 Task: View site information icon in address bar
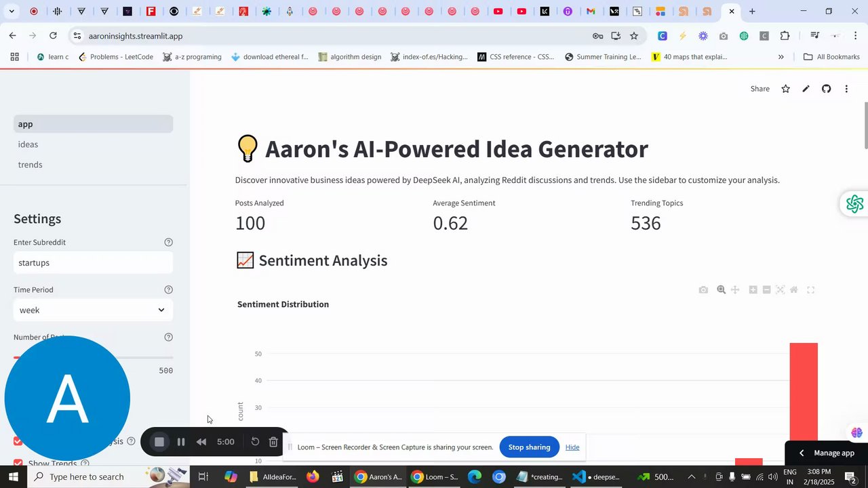coord(78,36)
